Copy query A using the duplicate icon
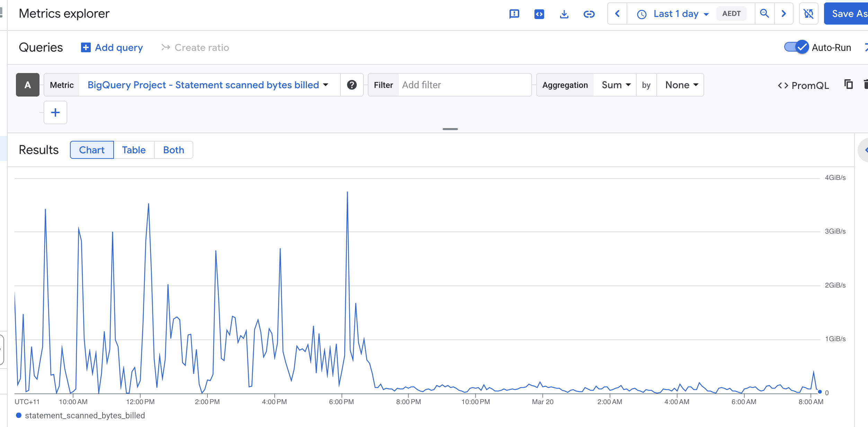 (x=848, y=85)
